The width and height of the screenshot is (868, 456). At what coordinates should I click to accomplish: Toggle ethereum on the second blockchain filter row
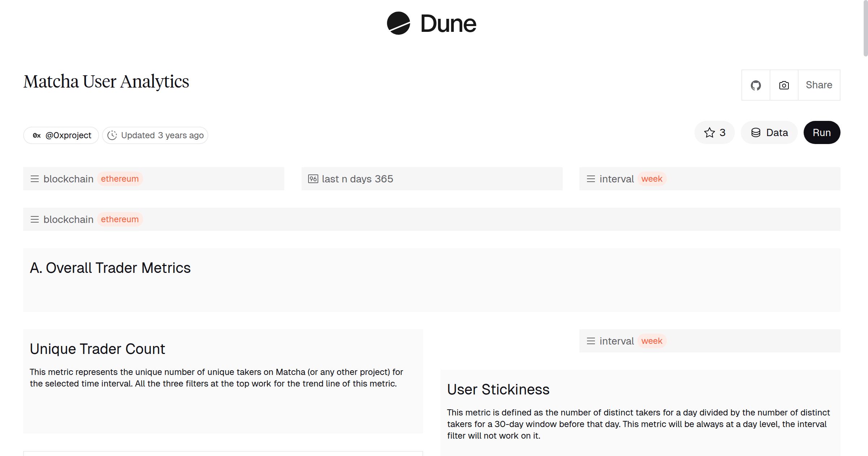120,219
